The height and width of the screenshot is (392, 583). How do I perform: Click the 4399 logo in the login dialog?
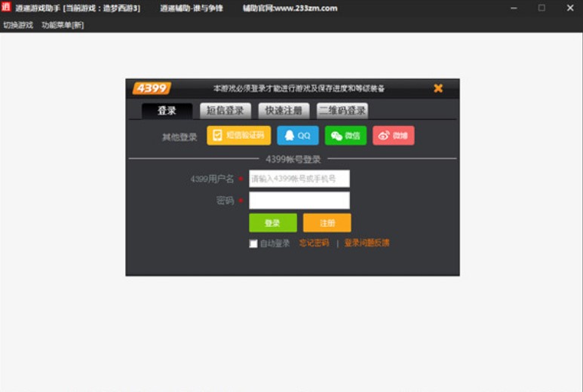click(x=152, y=88)
